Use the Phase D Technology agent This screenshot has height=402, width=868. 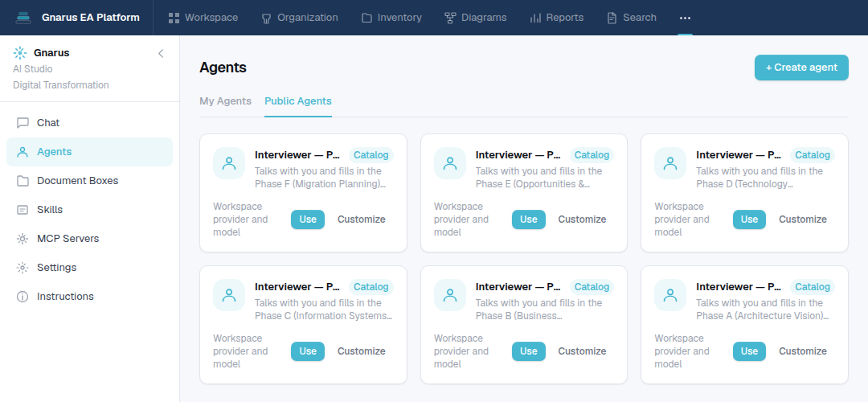click(749, 219)
